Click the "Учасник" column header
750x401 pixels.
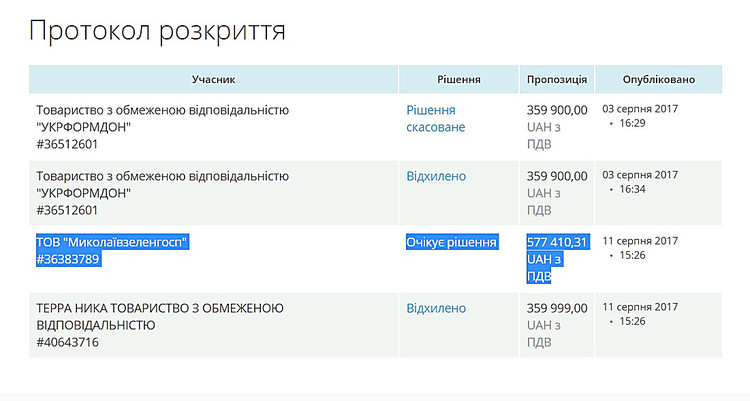pos(213,79)
